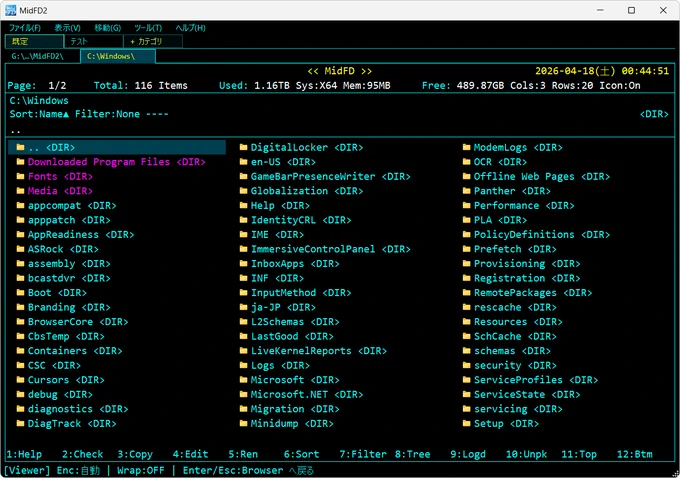680x478 pixels.
Task: Click the folder icon beside Microsoft.NET
Action: 243,394
